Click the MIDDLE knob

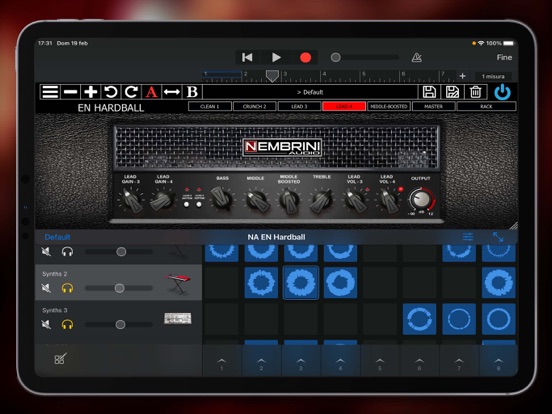(257, 200)
